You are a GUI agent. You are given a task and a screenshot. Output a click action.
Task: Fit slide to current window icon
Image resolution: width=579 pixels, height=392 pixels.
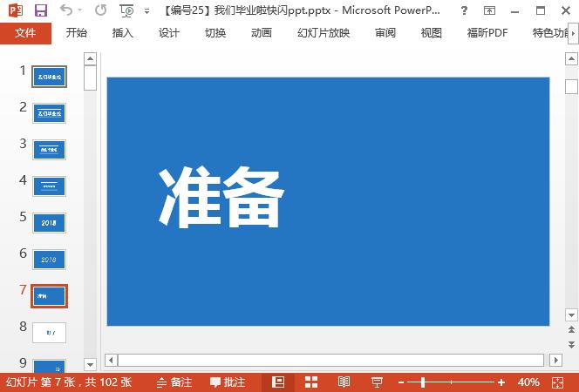pyautogui.click(x=560, y=382)
